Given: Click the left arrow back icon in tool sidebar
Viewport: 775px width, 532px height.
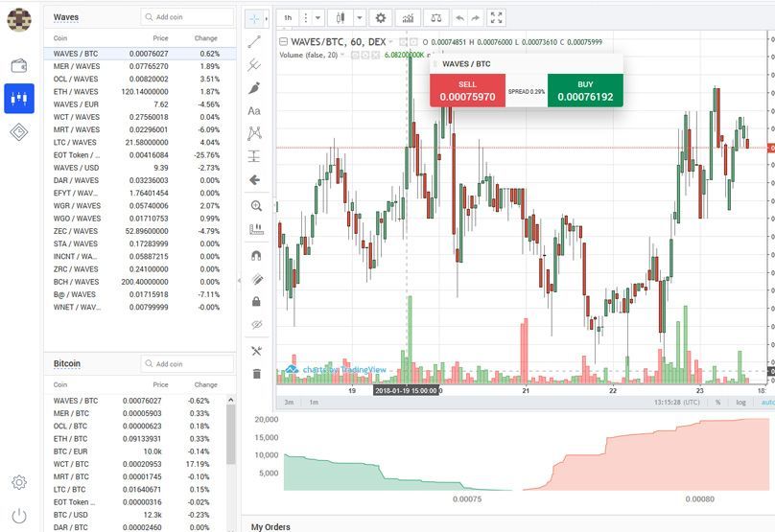Looking at the screenshot, I should click(x=255, y=180).
